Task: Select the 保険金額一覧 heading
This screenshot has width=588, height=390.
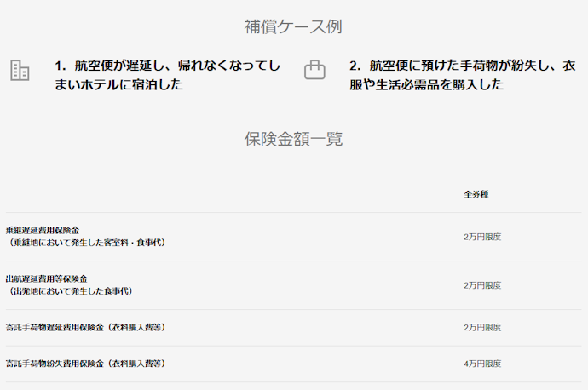Action: [x=293, y=139]
